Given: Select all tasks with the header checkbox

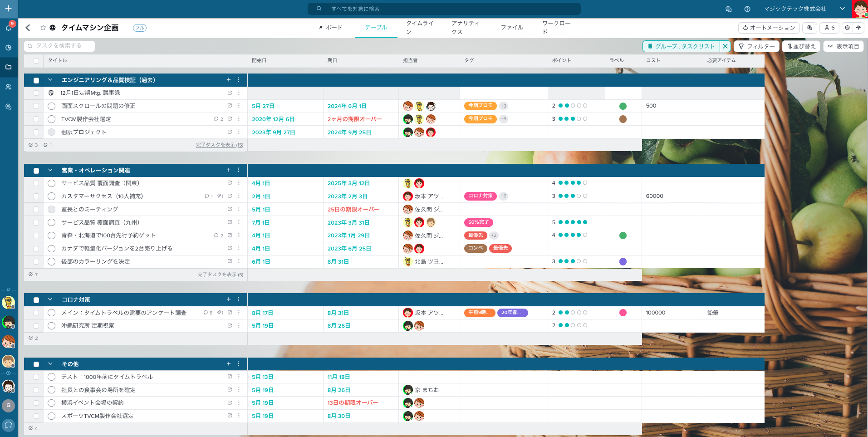Looking at the screenshot, I should (36, 60).
